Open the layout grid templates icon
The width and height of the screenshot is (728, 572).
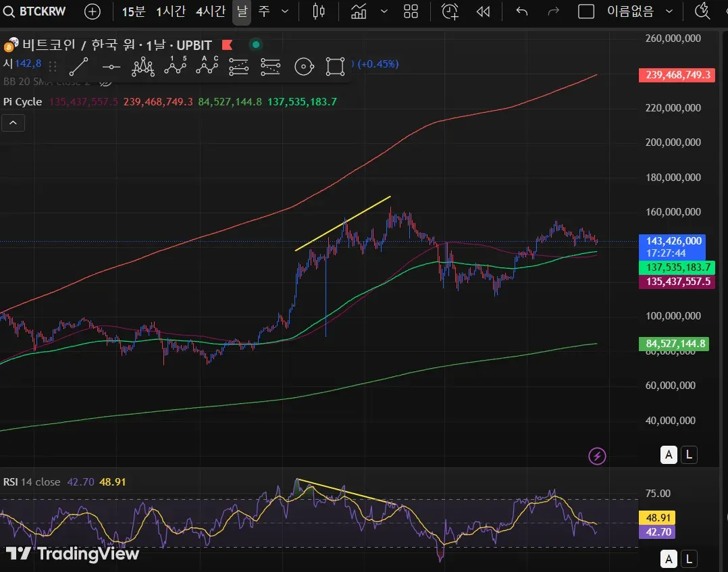pos(411,11)
